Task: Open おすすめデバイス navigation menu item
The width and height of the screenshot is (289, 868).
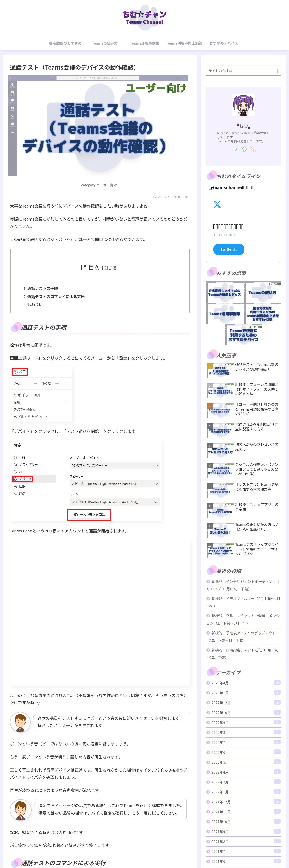Action: tap(224, 43)
